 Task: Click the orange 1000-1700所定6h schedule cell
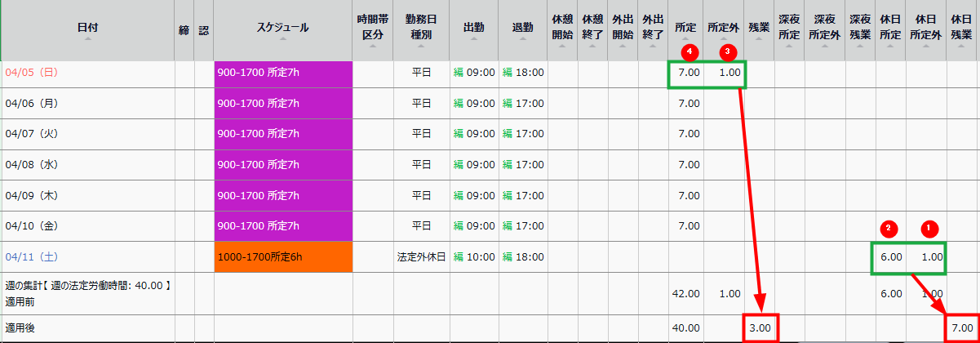coord(282,257)
